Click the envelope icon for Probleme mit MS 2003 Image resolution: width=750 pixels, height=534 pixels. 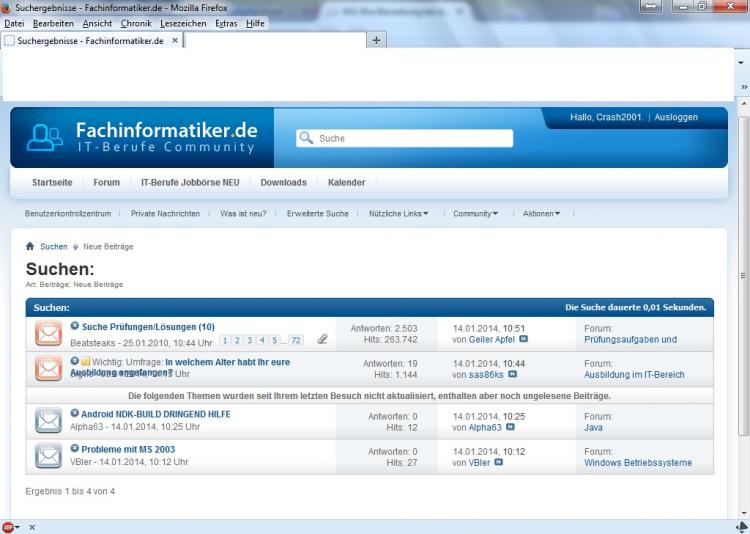coord(48,456)
